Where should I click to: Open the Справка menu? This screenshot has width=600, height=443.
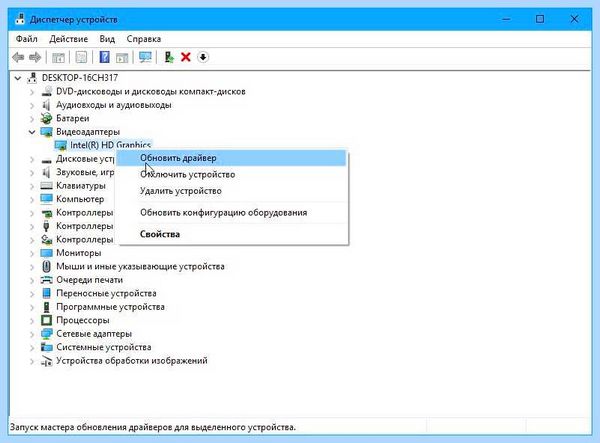[143, 39]
